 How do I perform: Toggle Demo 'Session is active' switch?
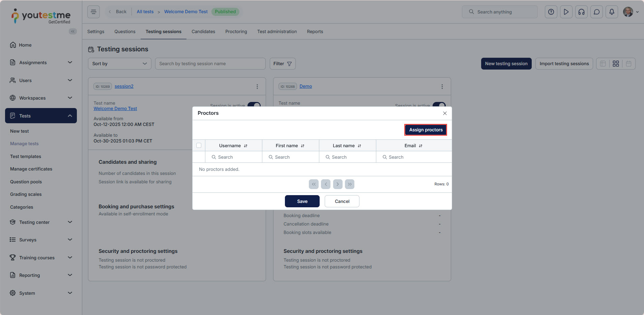(x=439, y=105)
